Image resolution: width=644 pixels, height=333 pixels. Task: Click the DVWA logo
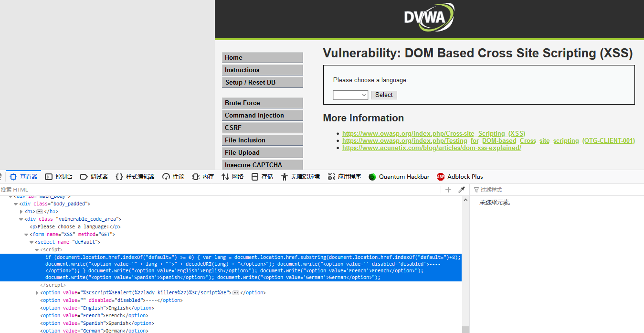pyautogui.click(x=429, y=17)
